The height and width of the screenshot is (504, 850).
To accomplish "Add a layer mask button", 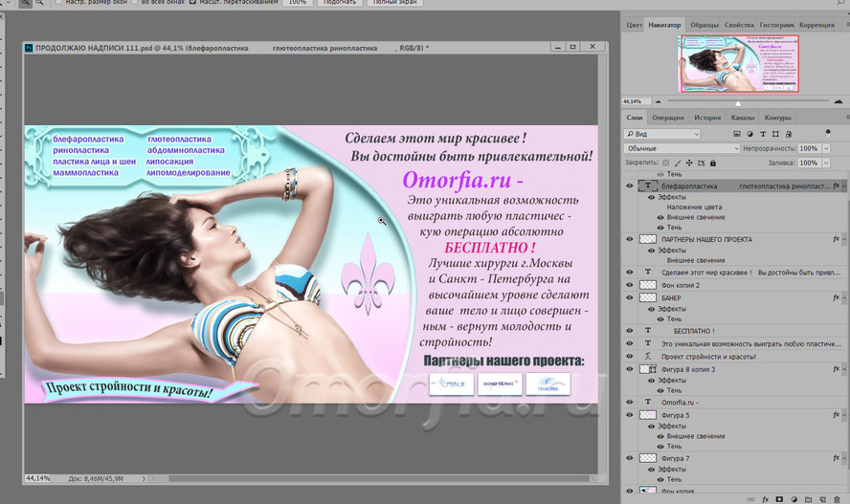I will pyautogui.click(x=779, y=499).
